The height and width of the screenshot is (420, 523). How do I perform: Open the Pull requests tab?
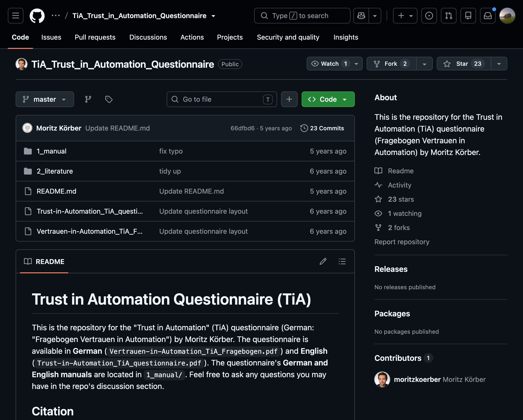click(x=95, y=37)
